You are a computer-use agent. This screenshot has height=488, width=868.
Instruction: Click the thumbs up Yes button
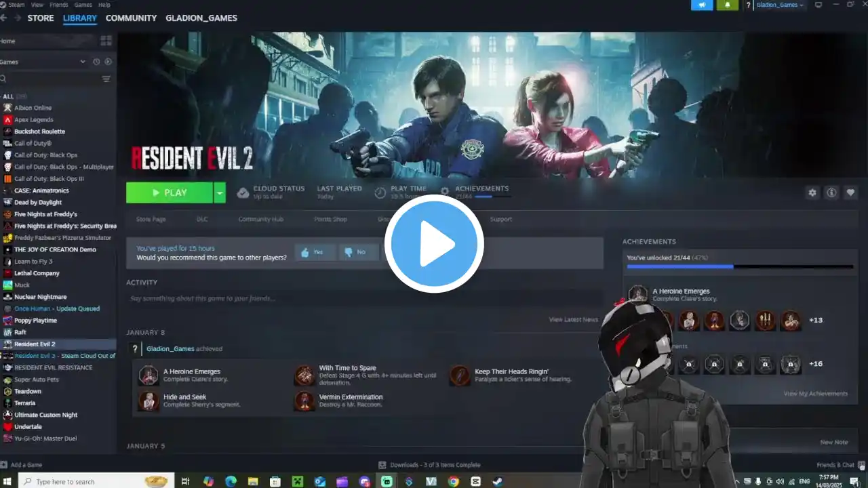click(x=314, y=252)
